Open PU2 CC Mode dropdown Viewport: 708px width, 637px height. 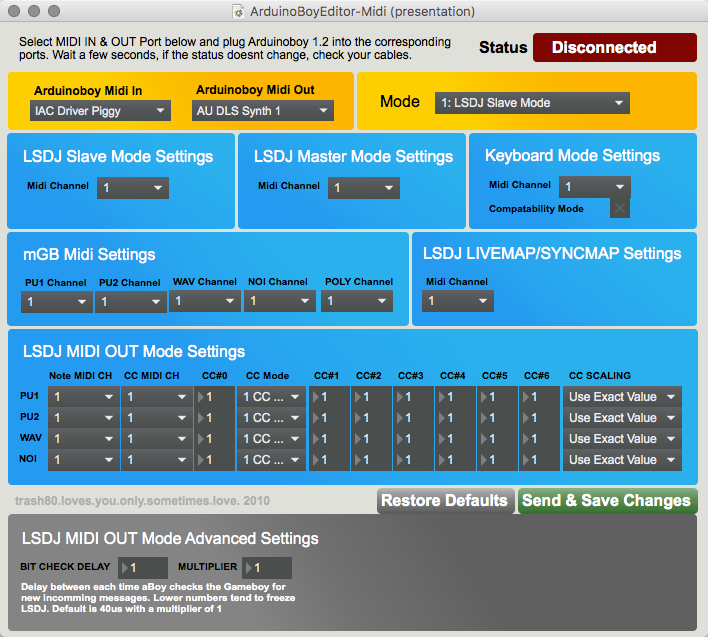(x=271, y=418)
